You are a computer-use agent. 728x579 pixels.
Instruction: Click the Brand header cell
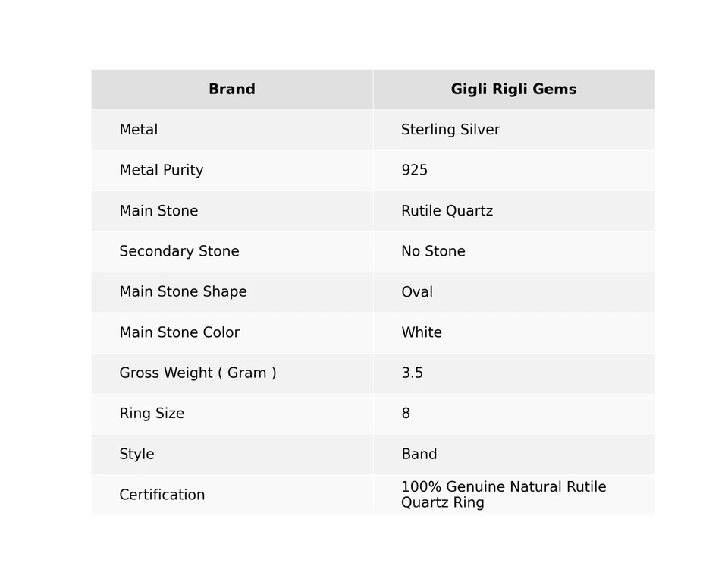pyautogui.click(x=232, y=90)
